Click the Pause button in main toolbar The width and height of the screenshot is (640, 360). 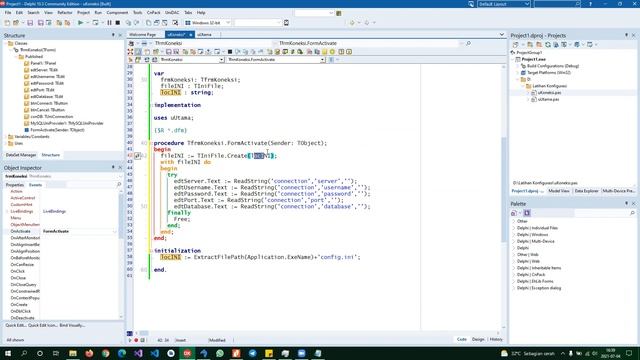[109, 23]
